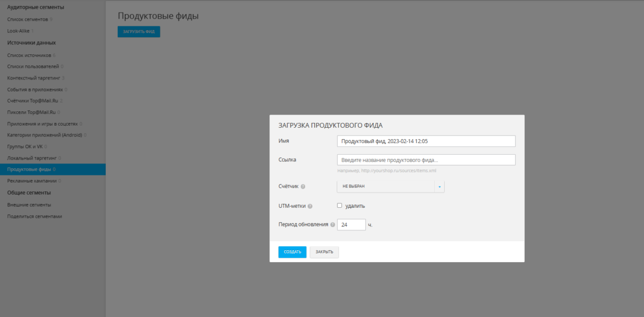Image resolution: width=644 pixels, height=317 pixels.
Task: Open Список источников menu item
Action: pos(29,55)
